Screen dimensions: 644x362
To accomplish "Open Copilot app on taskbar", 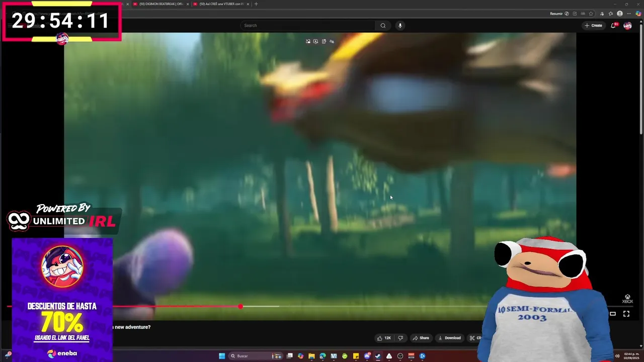I will (x=300, y=356).
